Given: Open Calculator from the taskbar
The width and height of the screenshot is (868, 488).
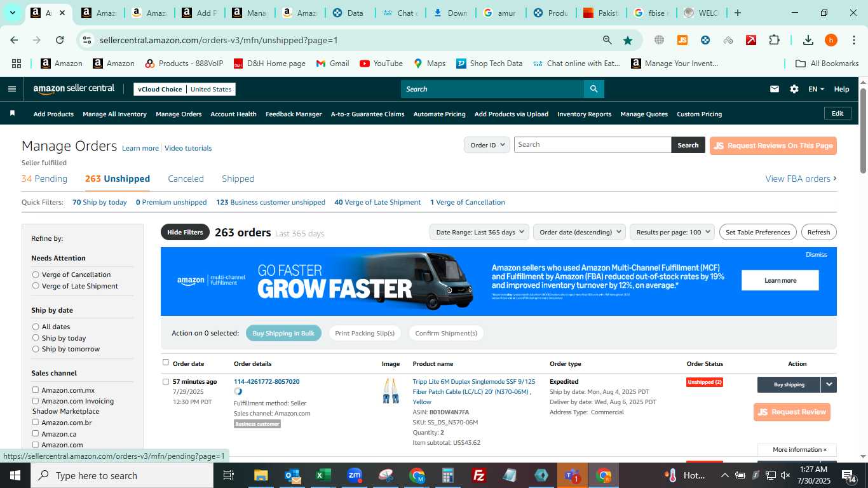Looking at the screenshot, I should 448,475.
